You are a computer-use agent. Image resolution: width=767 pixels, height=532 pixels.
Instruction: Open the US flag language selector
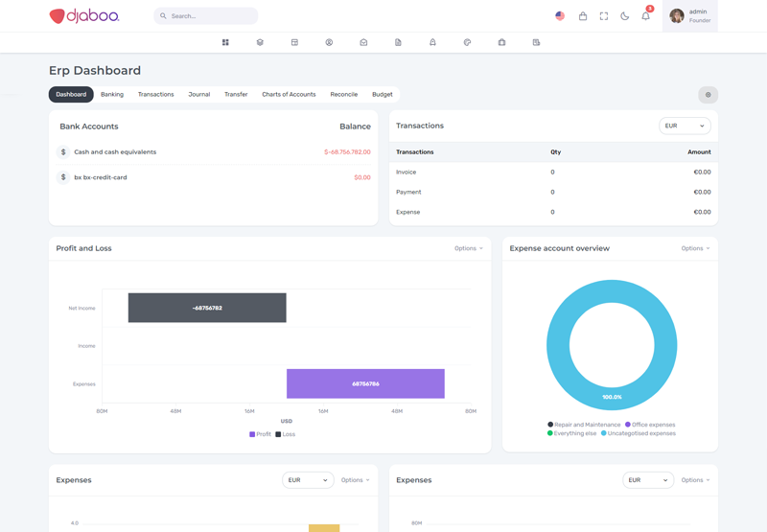[x=560, y=16]
